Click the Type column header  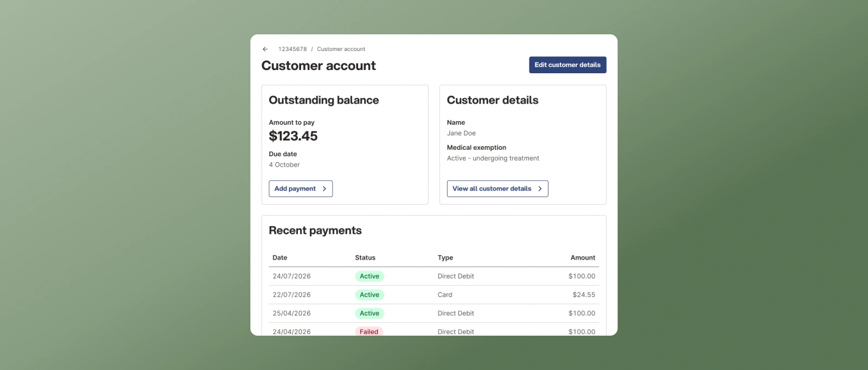click(445, 258)
